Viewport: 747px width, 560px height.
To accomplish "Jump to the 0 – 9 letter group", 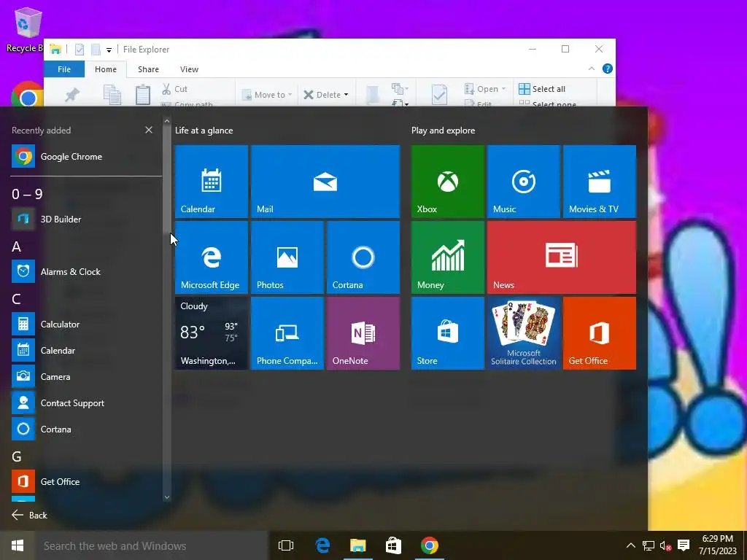I will click(x=27, y=194).
